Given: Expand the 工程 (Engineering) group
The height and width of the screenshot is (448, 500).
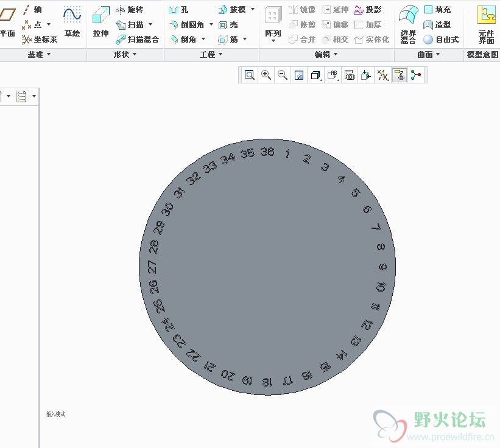Looking at the screenshot, I should (211, 55).
